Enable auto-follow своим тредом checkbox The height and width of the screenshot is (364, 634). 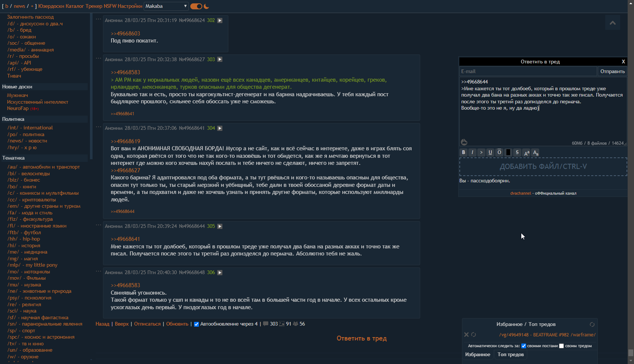(561, 346)
